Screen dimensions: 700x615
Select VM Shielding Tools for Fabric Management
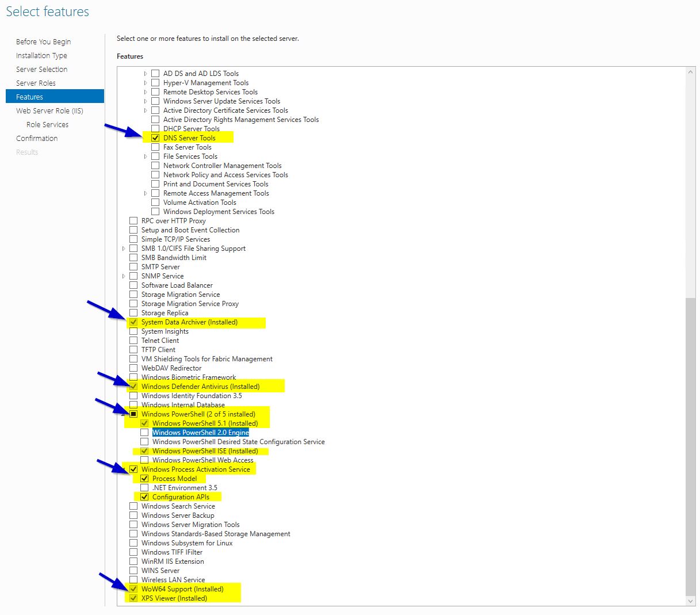click(207, 359)
